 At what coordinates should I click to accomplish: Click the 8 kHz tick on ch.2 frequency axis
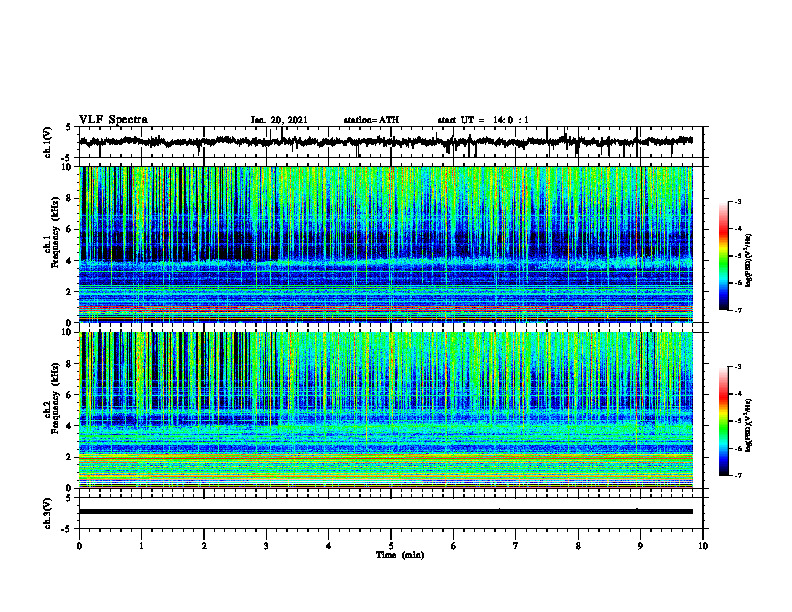click(70, 364)
